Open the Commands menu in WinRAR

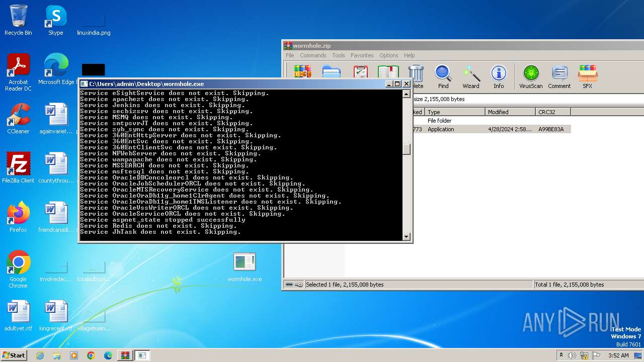pyautogui.click(x=313, y=55)
